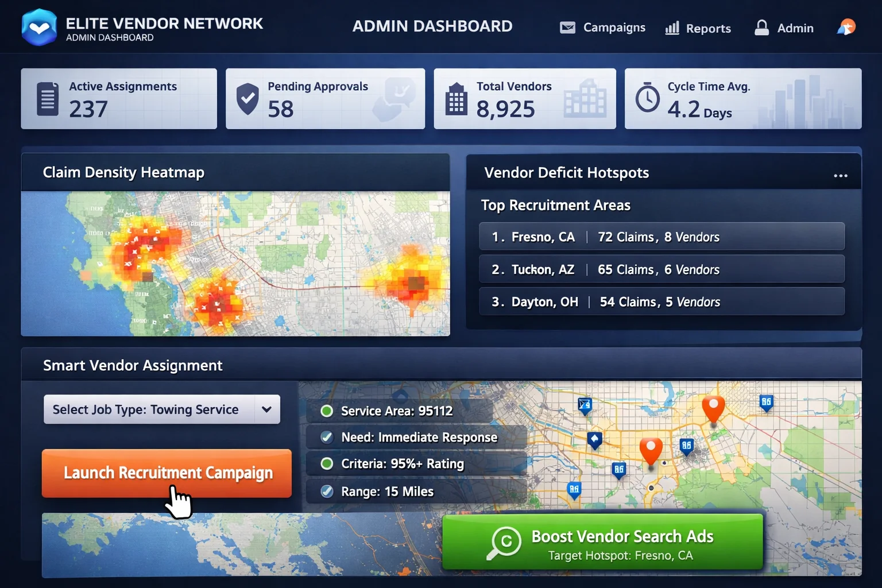The image size is (882, 588).
Task: Open Vendor Deficit Hotspots three-dot menu
Action: click(841, 176)
